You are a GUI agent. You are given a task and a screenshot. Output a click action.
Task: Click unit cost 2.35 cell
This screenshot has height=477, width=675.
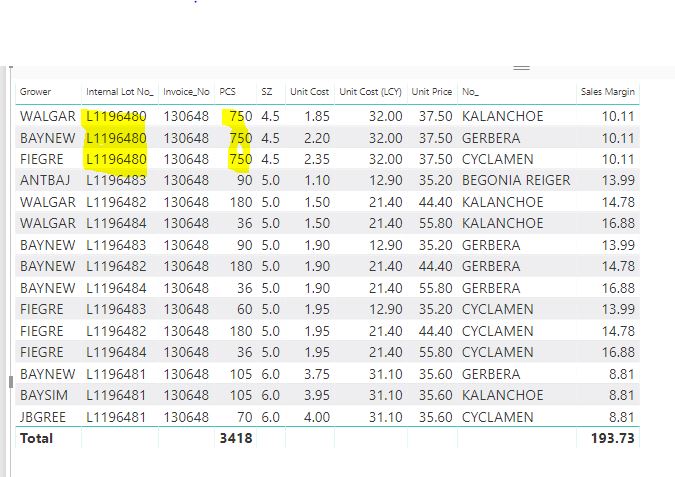pyautogui.click(x=317, y=159)
